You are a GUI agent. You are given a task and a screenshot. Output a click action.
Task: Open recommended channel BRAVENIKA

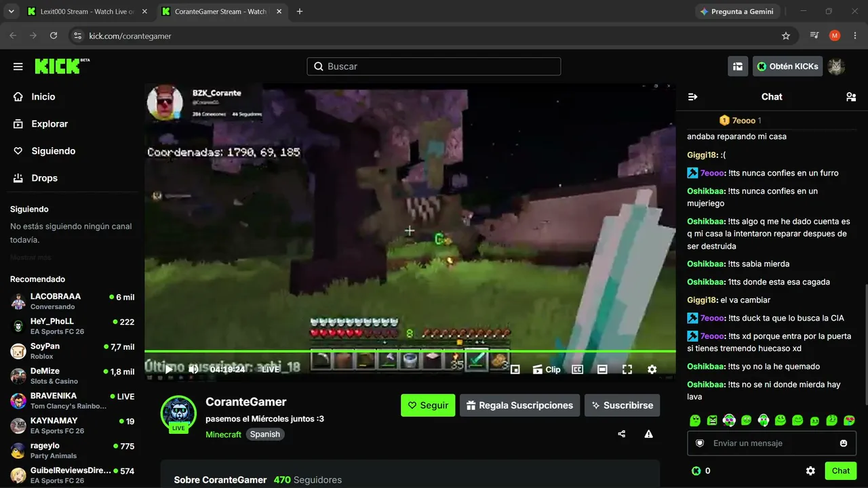(x=73, y=401)
